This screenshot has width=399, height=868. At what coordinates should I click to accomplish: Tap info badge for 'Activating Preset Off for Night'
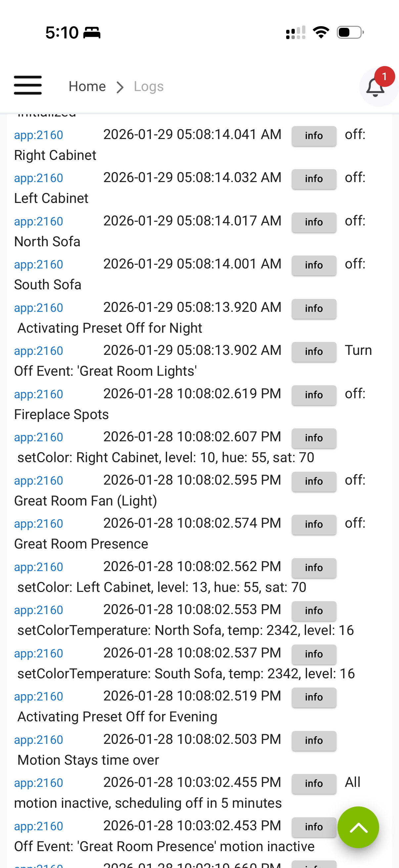(x=314, y=309)
